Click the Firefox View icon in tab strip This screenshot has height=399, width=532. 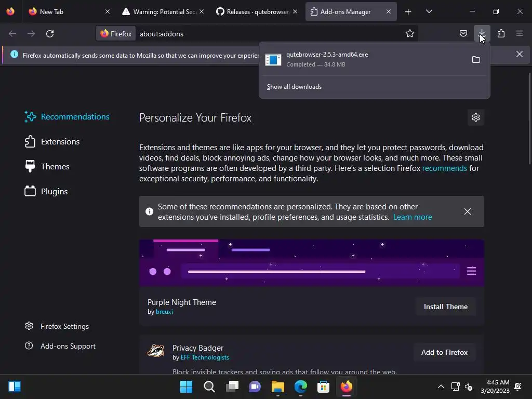(10, 11)
